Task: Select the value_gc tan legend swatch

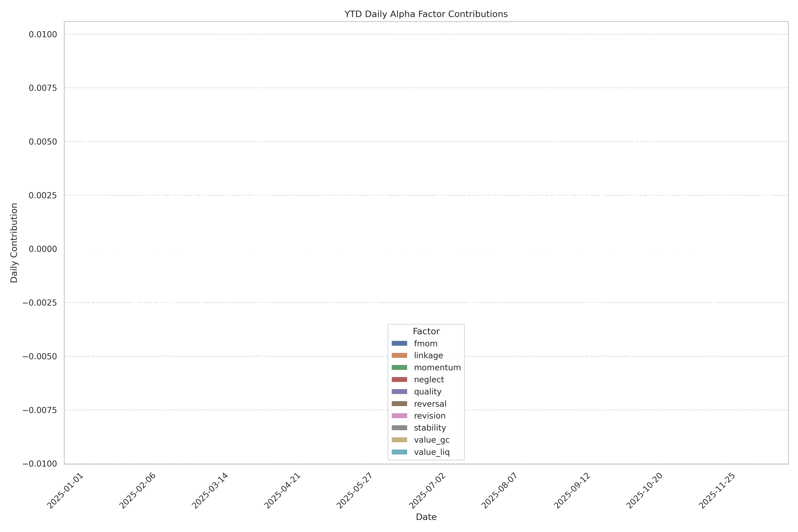Action: coord(399,440)
